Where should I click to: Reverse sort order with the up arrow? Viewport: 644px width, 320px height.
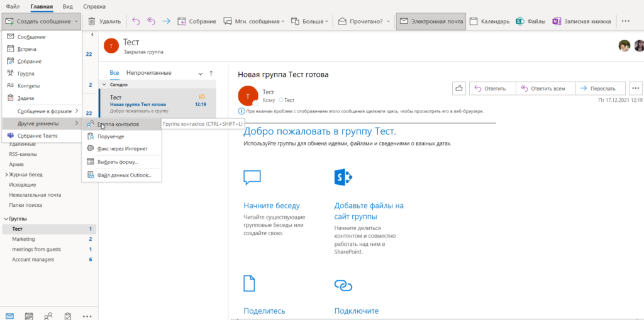211,73
